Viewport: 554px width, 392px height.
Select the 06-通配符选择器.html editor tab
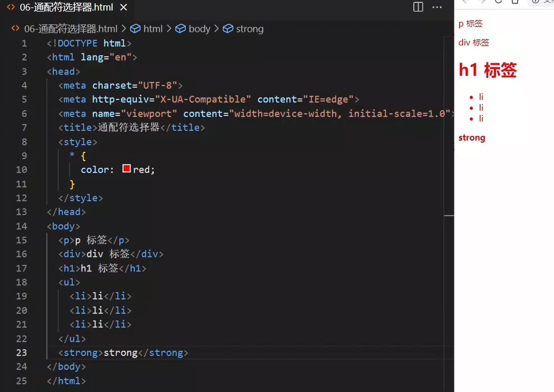click(x=67, y=7)
